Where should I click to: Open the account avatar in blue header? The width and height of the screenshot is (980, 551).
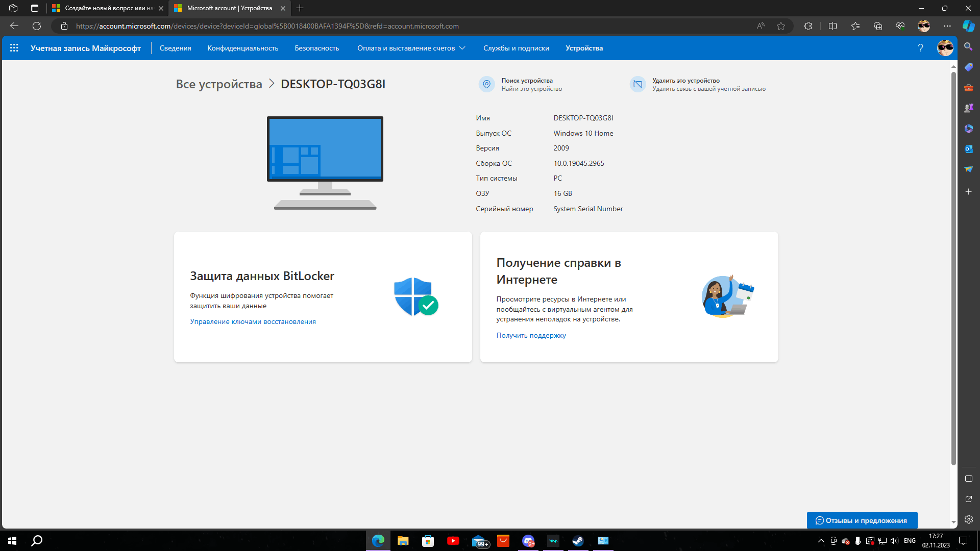pyautogui.click(x=945, y=48)
